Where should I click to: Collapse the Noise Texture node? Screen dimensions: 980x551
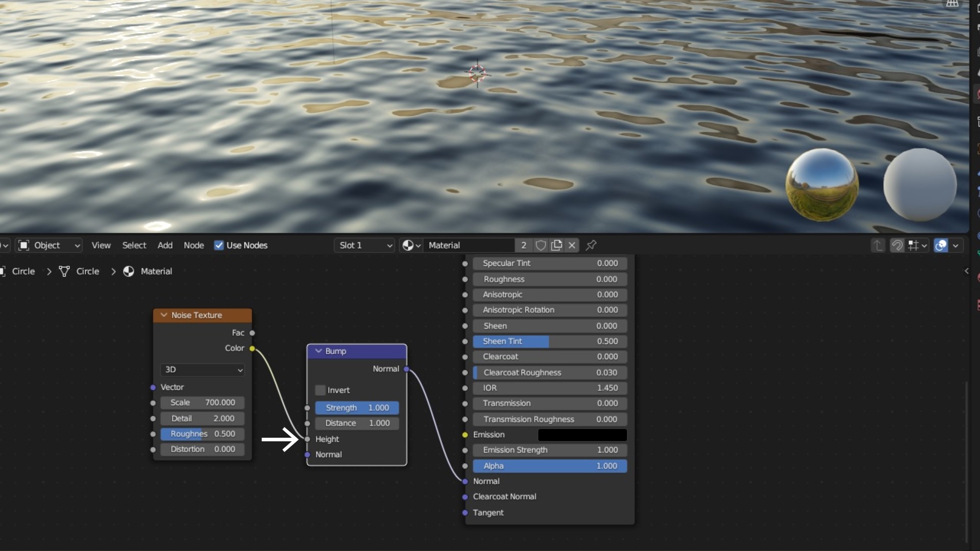pyautogui.click(x=164, y=315)
